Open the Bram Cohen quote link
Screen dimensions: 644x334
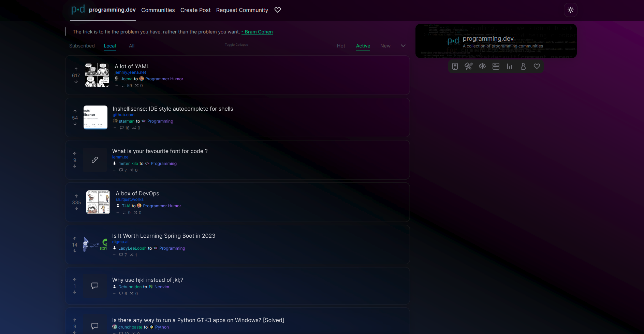(x=257, y=32)
